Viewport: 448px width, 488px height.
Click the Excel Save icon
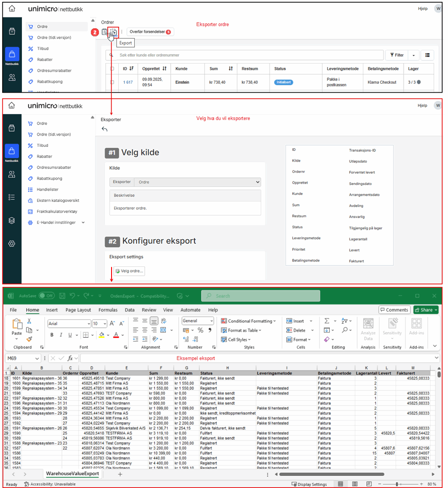[x=62, y=296]
